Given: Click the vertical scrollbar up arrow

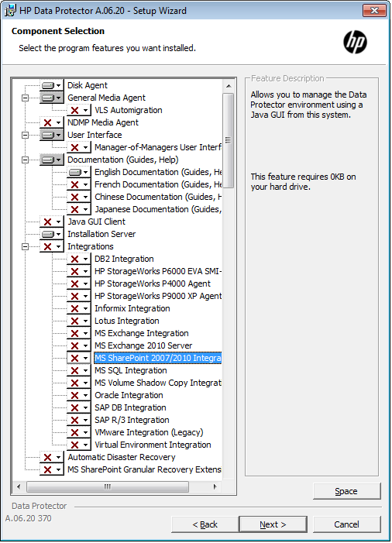Looking at the screenshot, I should [229, 85].
